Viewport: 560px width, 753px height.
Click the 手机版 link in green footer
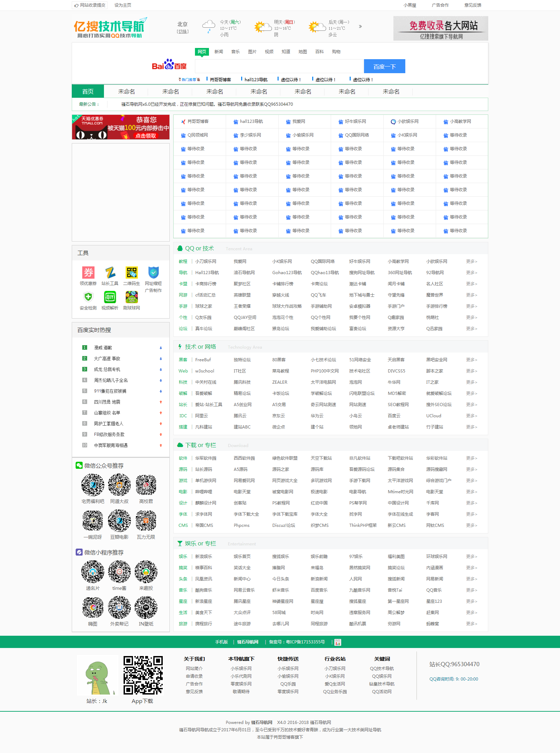click(222, 642)
